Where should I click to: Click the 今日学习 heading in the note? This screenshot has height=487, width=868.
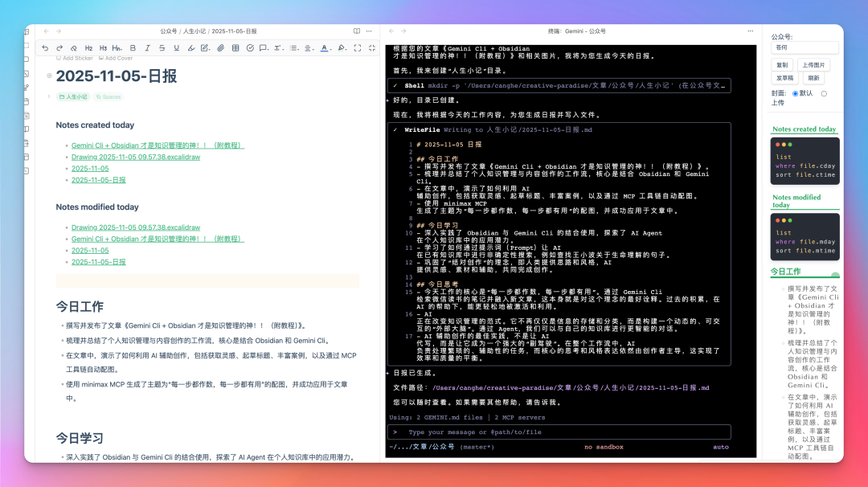pyautogui.click(x=80, y=438)
